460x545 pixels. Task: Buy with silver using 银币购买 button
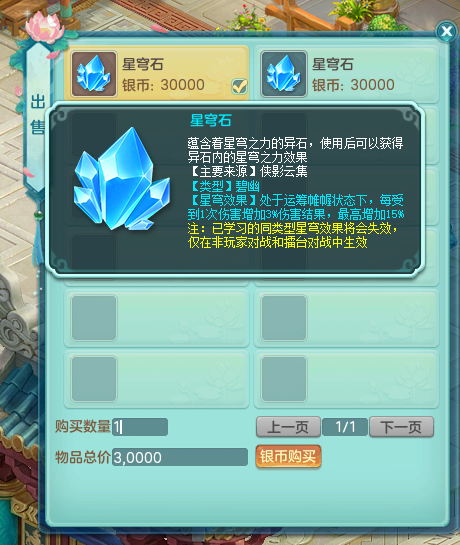coord(288,457)
